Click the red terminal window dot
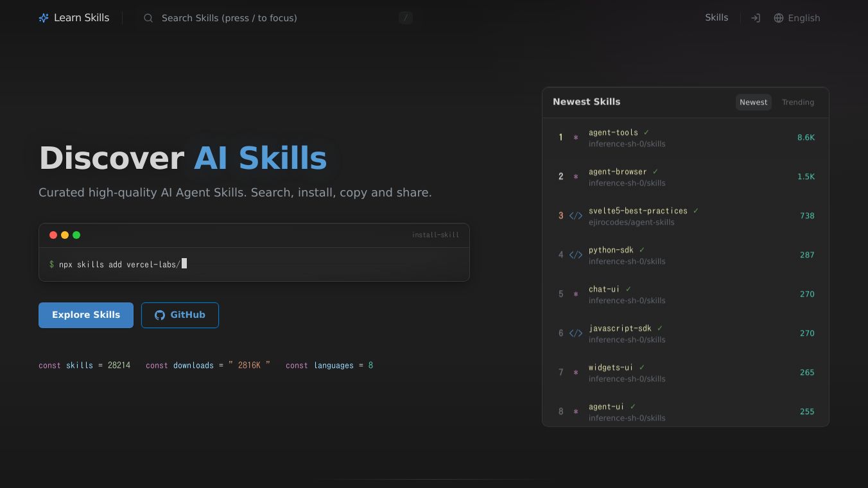The height and width of the screenshot is (488, 868). click(x=53, y=235)
